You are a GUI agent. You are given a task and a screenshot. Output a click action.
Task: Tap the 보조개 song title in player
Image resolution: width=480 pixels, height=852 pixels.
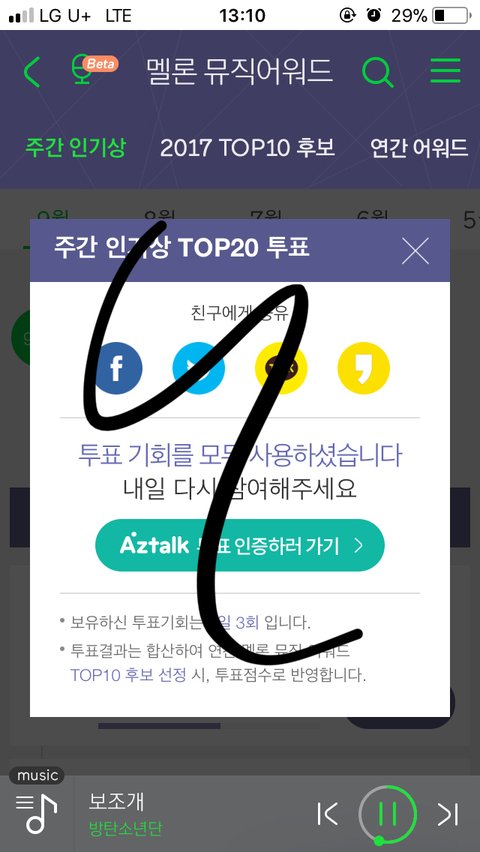pos(116,801)
